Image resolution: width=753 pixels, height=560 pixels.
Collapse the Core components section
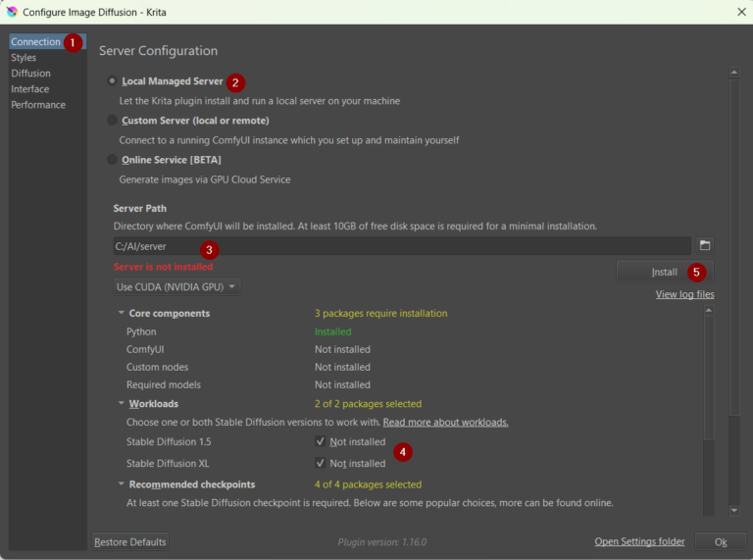121,314
